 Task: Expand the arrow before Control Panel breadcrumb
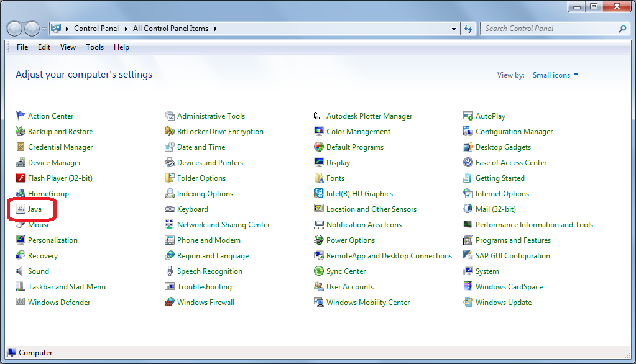[x=67, y=29]
